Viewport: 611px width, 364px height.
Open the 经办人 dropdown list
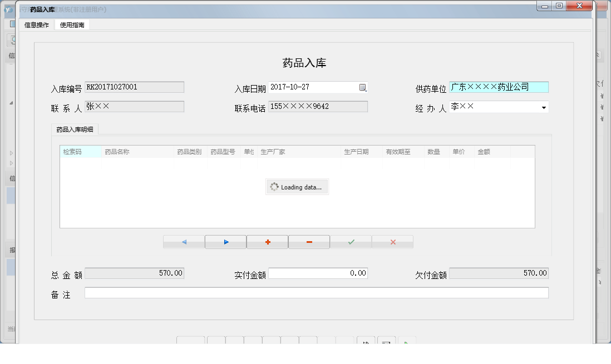tap(544, 106)
